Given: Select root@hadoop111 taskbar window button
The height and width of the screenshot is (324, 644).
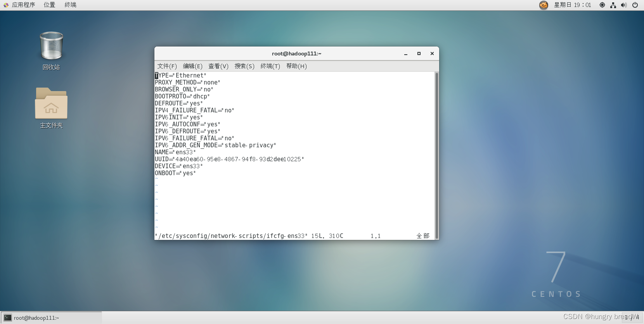Looking at the screenshot, I should coord(51,318).
